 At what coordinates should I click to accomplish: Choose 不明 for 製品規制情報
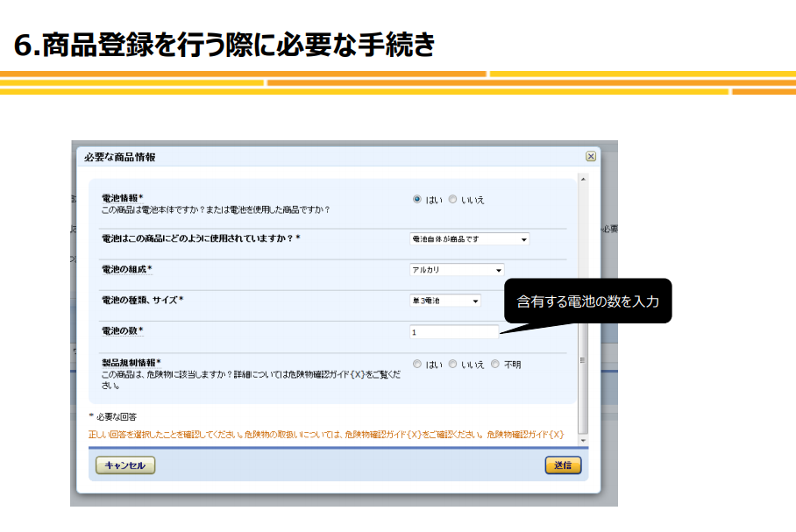click(x=495, y=364)
